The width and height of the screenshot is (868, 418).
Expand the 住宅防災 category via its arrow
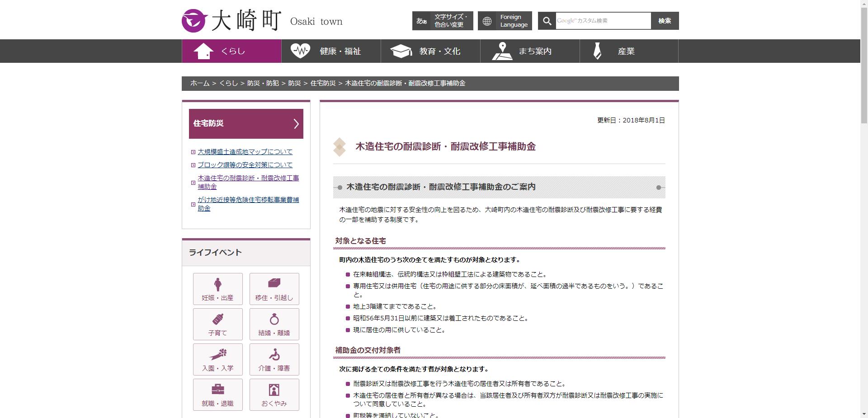click(x=297, y=123)
